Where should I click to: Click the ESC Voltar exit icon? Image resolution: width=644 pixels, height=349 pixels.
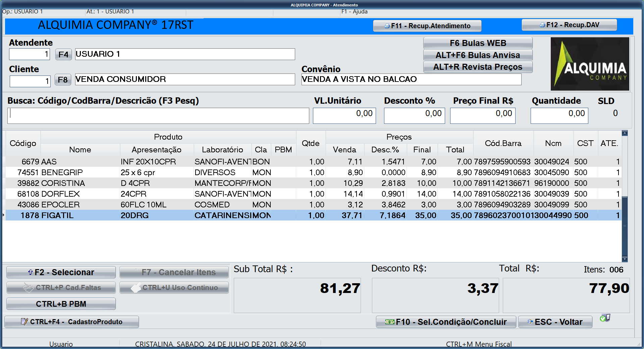(x=530, y=322)
